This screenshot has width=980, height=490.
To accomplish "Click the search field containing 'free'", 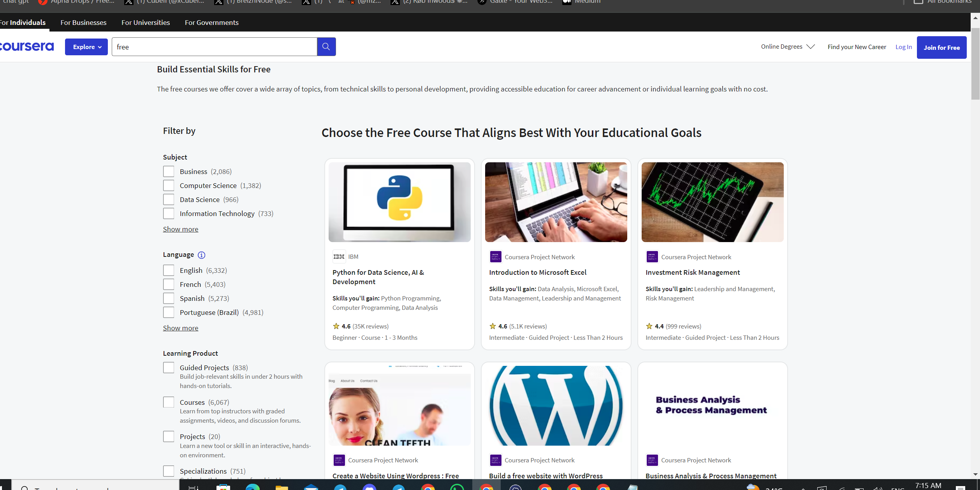I will 214,47.
